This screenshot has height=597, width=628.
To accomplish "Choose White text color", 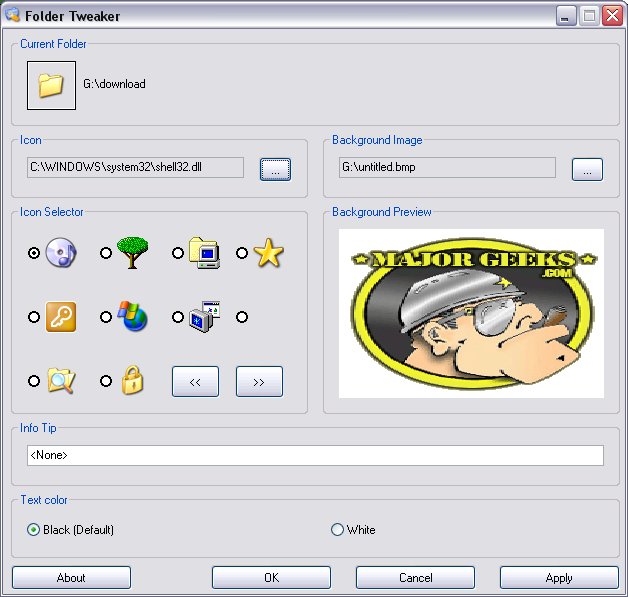I will tap(353, 529).
